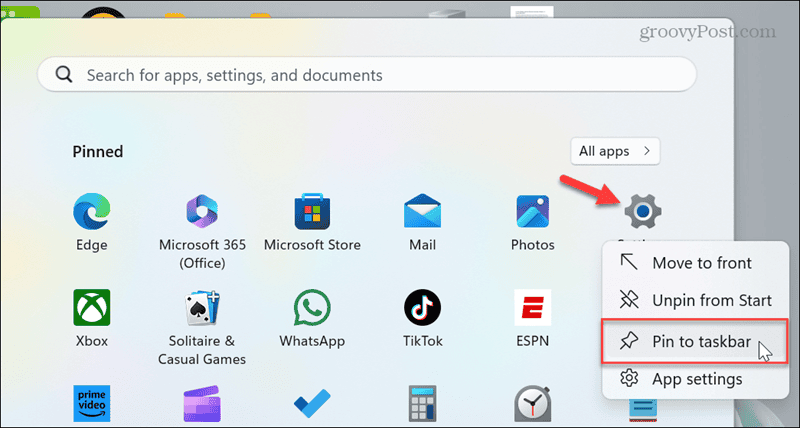Open the Photos app icon
The image size is (800, 429).
[x=533, y=211]
